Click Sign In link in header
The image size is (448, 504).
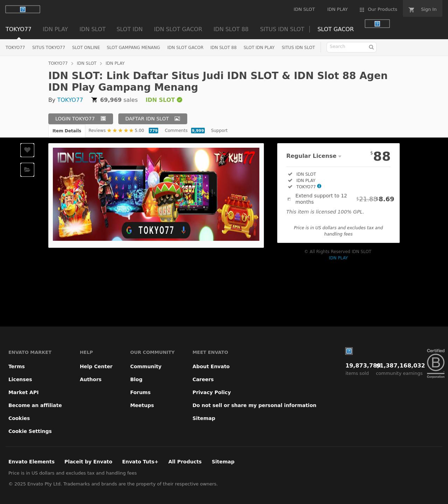click(428, 9)
